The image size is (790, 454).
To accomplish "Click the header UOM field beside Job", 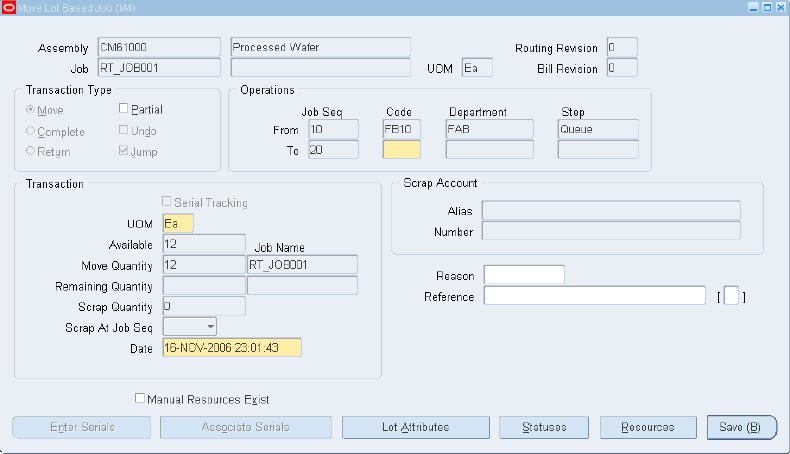I will pyautogui.click(x=477, y=68).
